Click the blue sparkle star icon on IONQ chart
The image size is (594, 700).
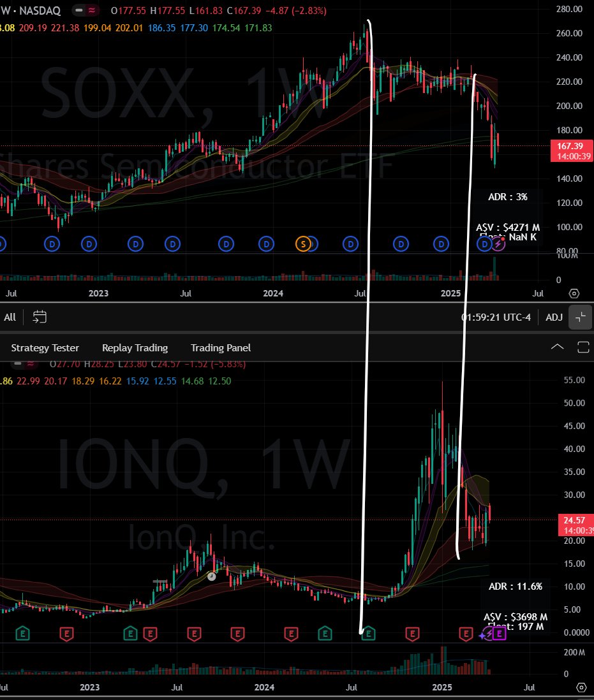point(482,635)
